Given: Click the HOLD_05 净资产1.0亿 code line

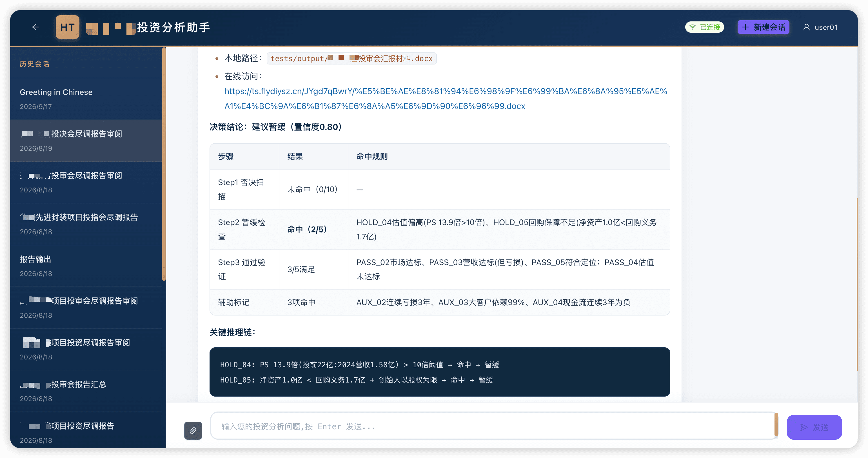Looking at the screenshot, I should [357, 380].
